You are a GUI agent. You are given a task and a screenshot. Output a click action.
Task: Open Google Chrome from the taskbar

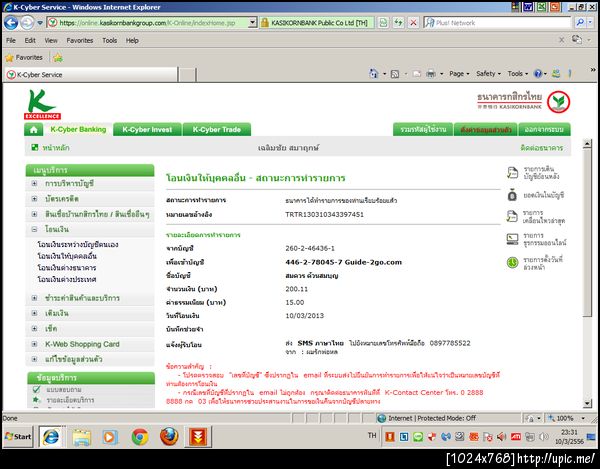[140, 436]
